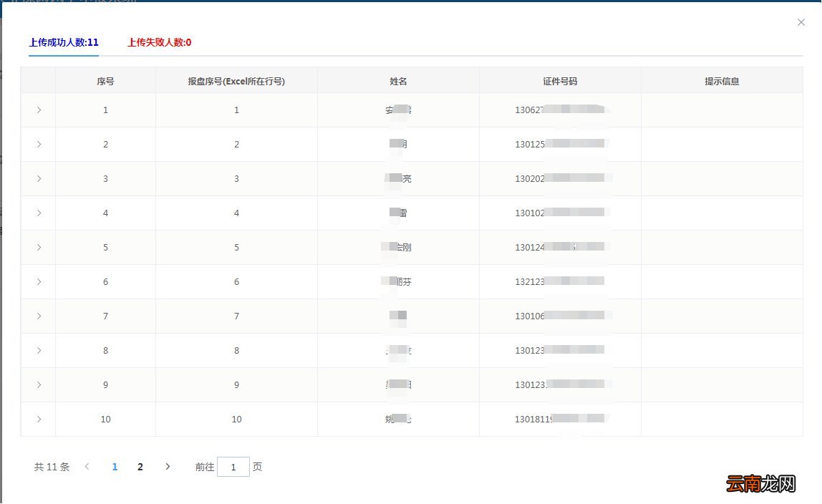Click the 提示信息 column header
Viewport: 822px width, 504px height.
[x=722, y=81]
